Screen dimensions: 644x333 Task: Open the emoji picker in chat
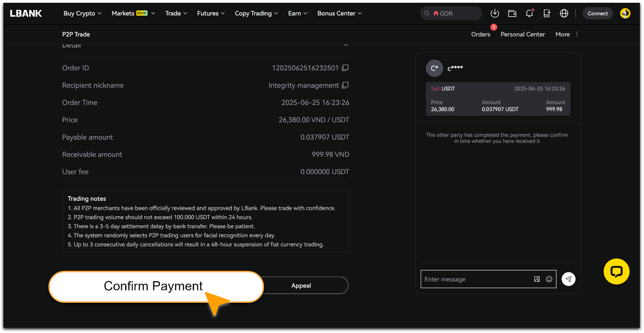point(549,279)
